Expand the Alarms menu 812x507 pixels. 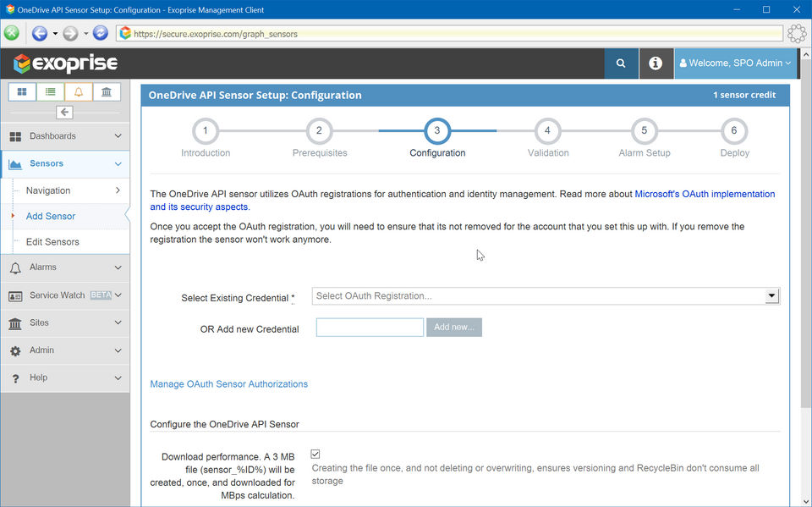(65, 267)
